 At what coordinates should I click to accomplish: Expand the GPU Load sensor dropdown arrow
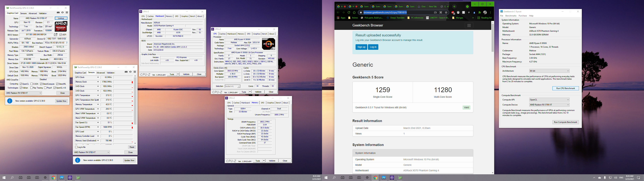tap(98, 132)
